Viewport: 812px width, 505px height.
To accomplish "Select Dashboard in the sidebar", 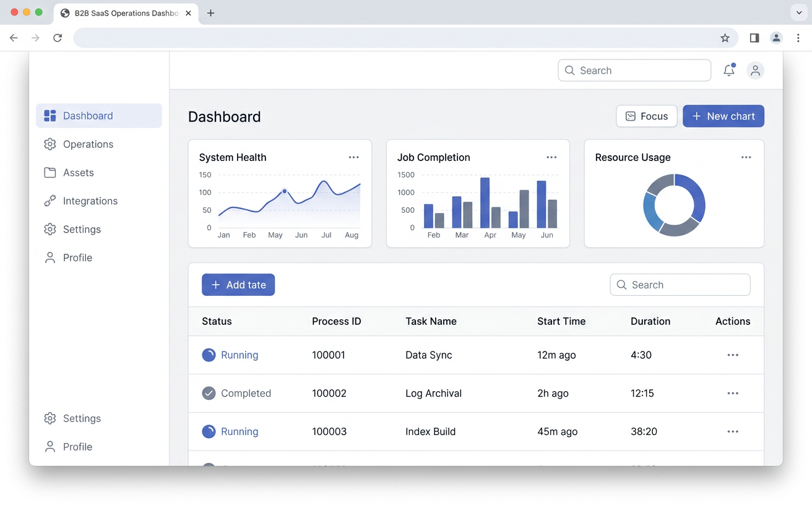I will [99, 116].
